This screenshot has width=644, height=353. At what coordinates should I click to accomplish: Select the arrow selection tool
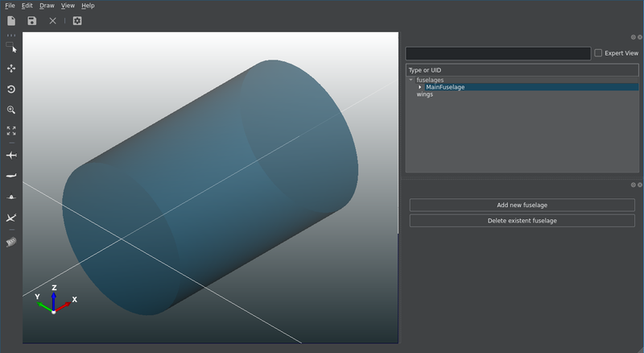pos(11,48)
